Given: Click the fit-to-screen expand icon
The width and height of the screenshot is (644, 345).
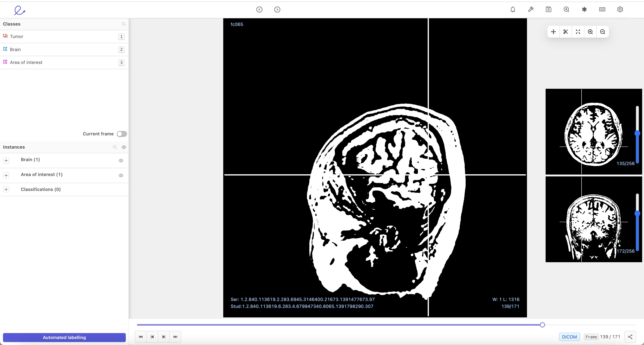Looking at the screenshot, I should pos(578,32).
